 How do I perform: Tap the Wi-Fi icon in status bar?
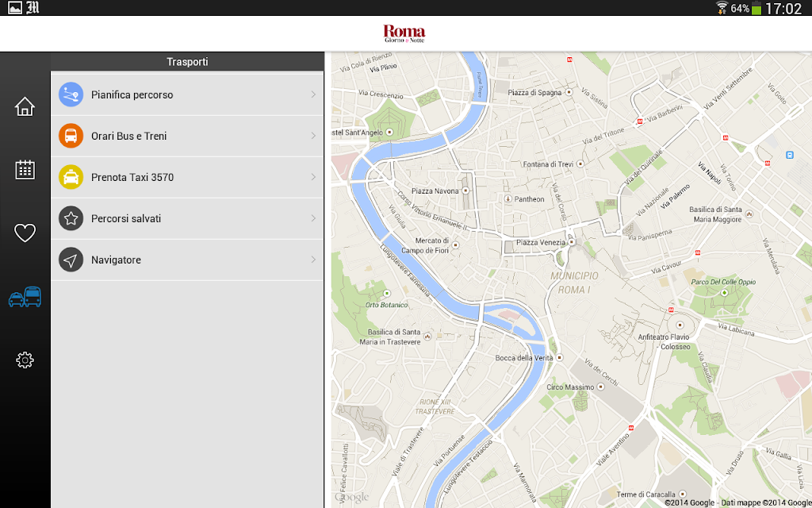[x=722, y=8]
